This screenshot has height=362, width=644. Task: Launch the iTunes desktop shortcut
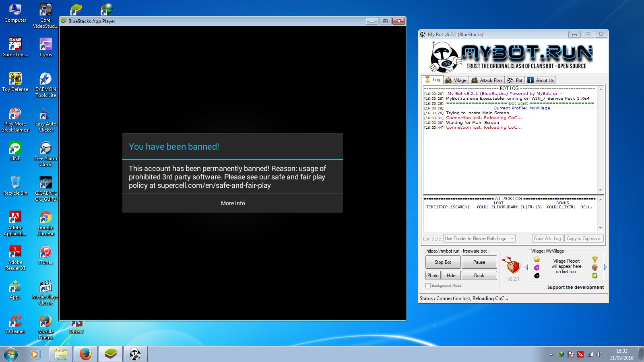(x=45, y=255)
